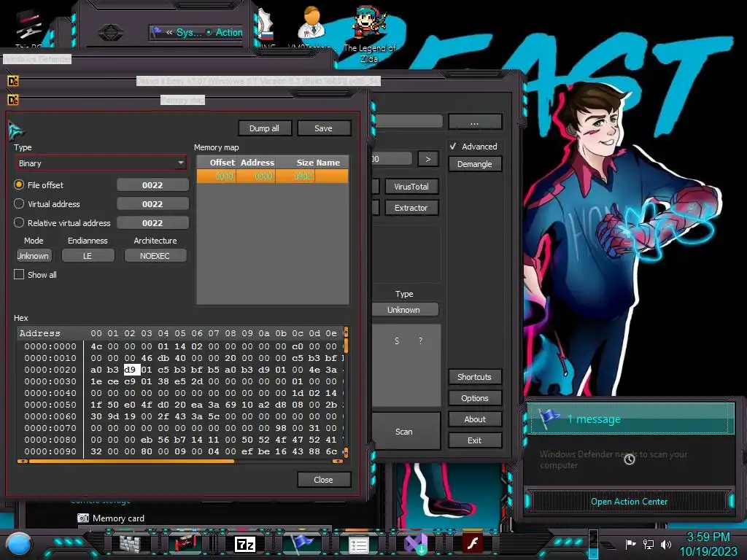Open the Architecture dropdown showing NOEXEC
Image resolution: width=747 pixels, height=560 pixels.
coord(155,256)
